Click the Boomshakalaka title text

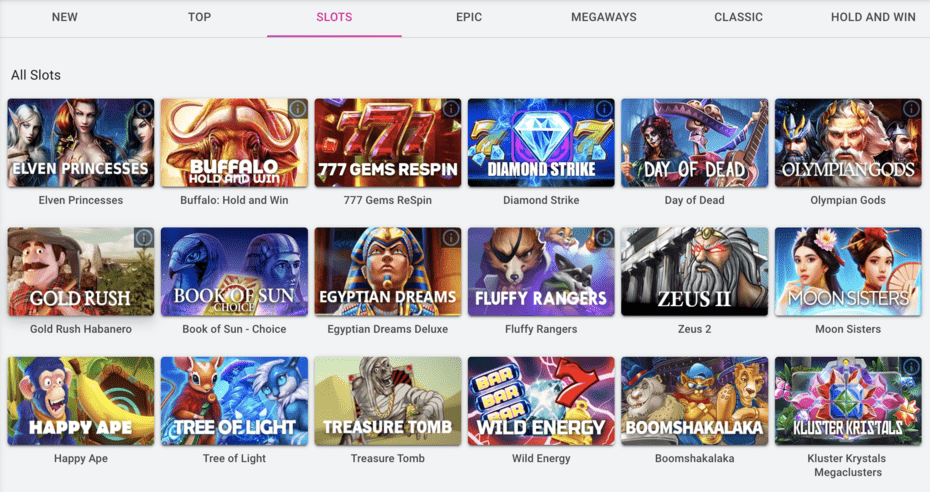(x=695, y=458)
